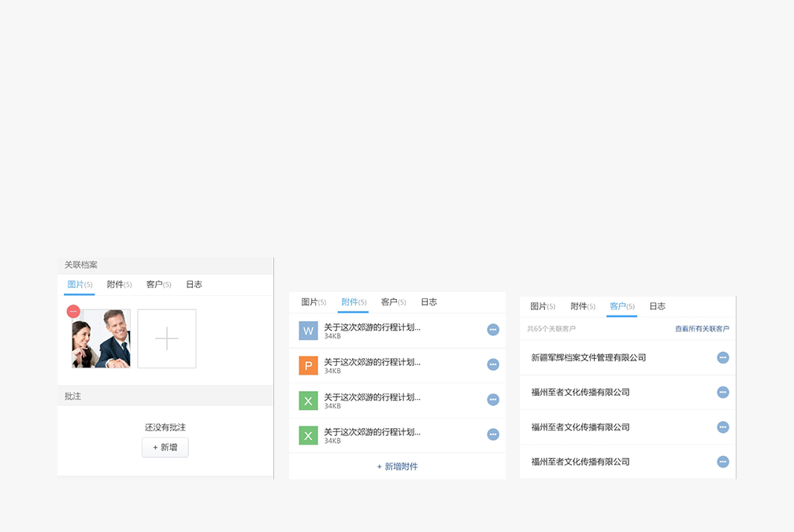This screenshot has height=532, width=794.
Task: Open more options for the bottom spreadsheet attachment
Action: point(493,434)
